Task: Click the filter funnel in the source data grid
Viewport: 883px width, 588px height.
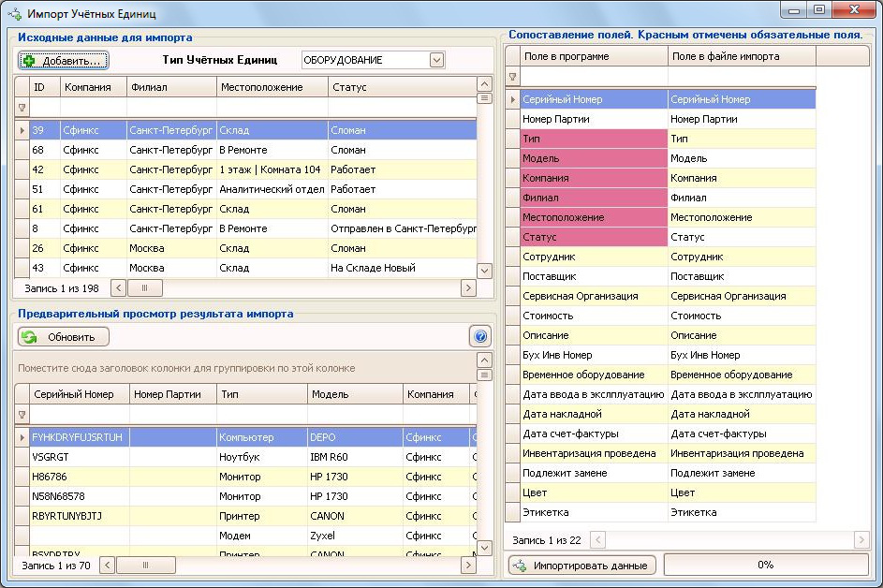Action: (22, 108)
